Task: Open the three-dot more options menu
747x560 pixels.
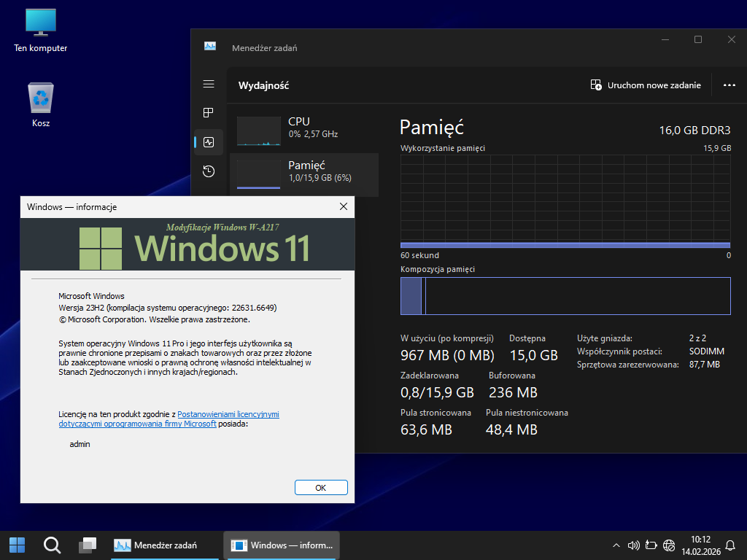Action: [729, 85]
